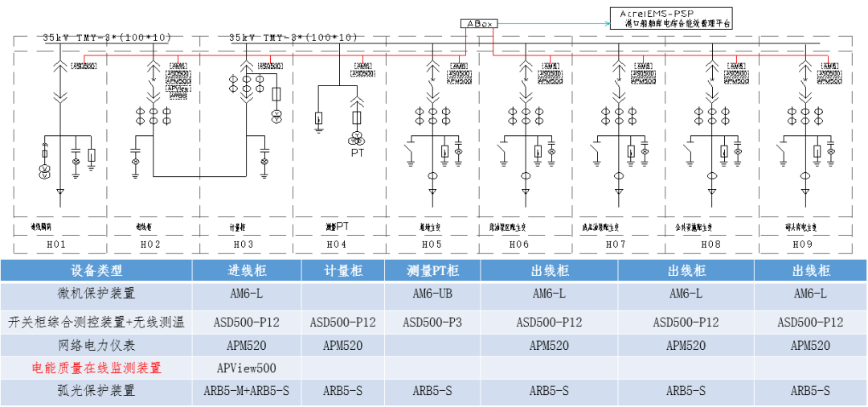Select the ASD500 tag in cabinet H08
868x407 pixels.
(736, 73)
